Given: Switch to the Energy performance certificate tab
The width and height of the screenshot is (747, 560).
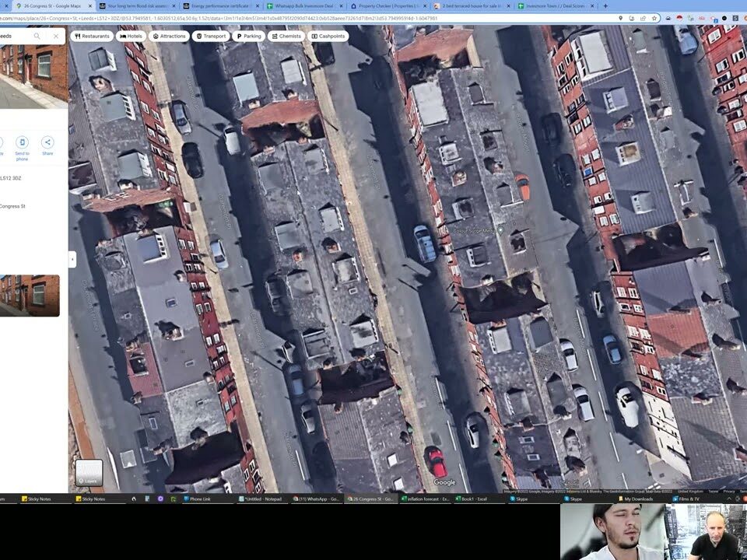Looking at the screenshot, I should click(218, 5).
